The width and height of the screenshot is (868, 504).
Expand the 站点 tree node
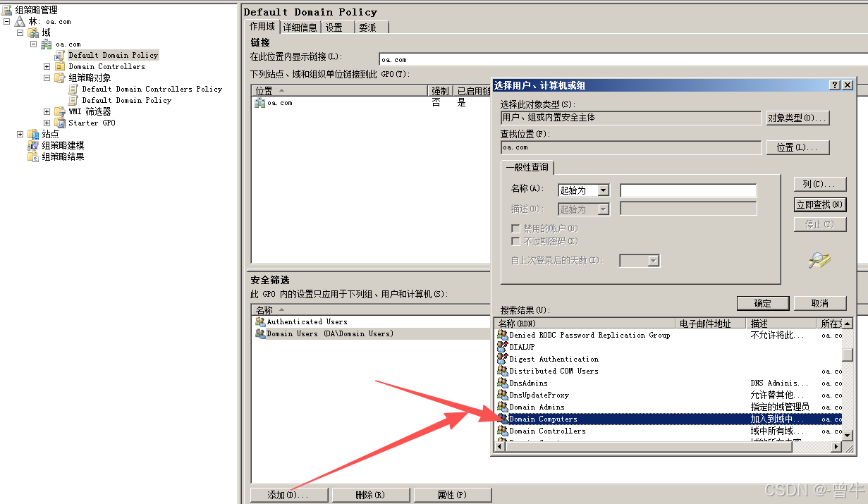(20, 134)
